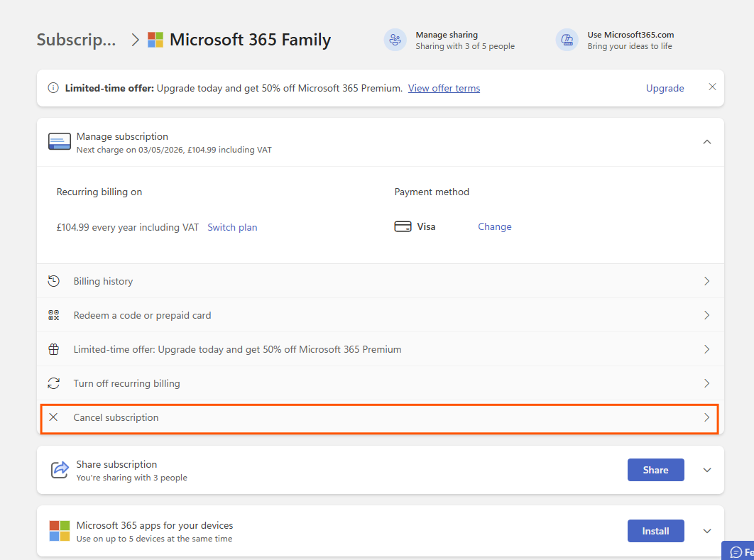Click the info icon in offer banner
Viewport: 754px width, 560px height.
point(53,88)
